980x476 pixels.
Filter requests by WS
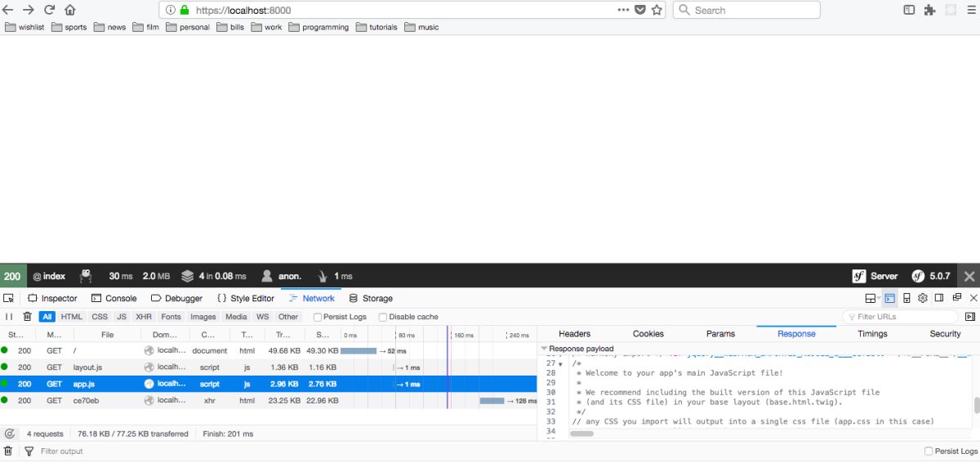point(263,317)
